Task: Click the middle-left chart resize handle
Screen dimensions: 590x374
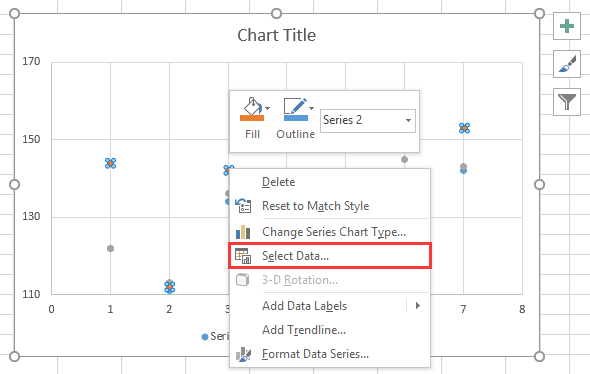Action: pos(14,184)
